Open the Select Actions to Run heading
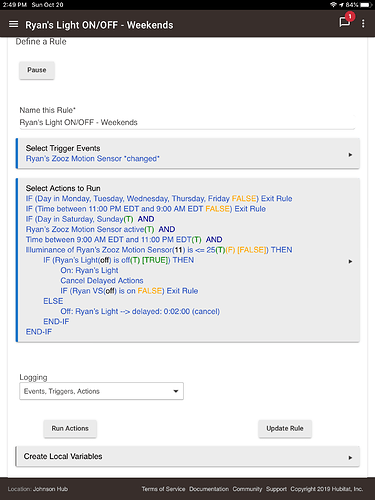375x500 pixels. [x=63, y=188]
